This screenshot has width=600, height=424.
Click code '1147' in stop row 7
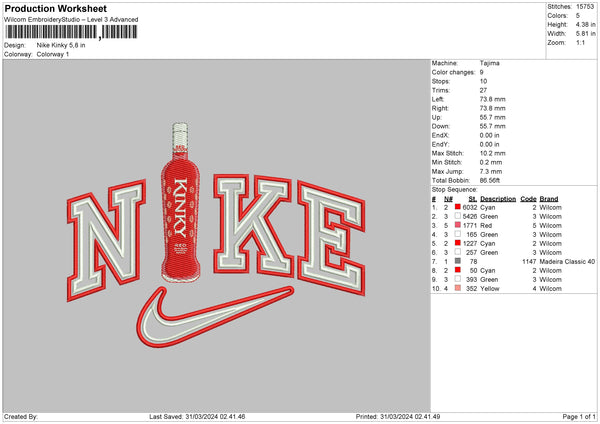tap(529, 261)
